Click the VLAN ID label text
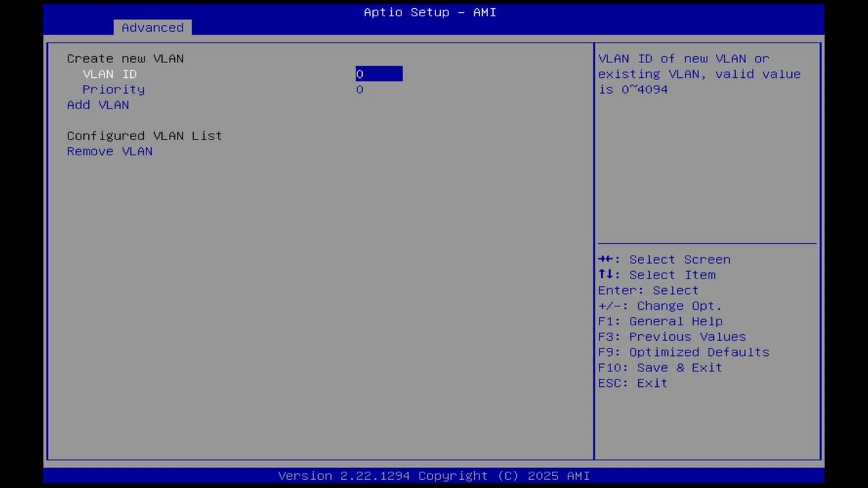868x488 pixels. (109, 74)
